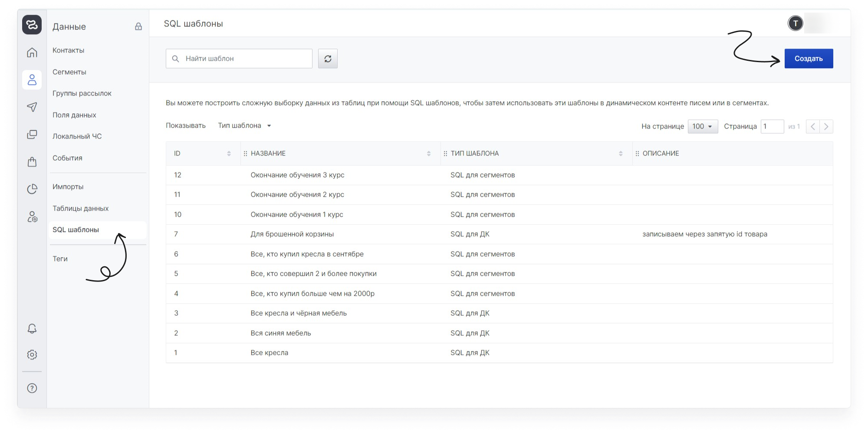The width and height of the screenshot is (868, 434).
Task: Select SQL шаблоны menu item
Action: click(98, 230)
